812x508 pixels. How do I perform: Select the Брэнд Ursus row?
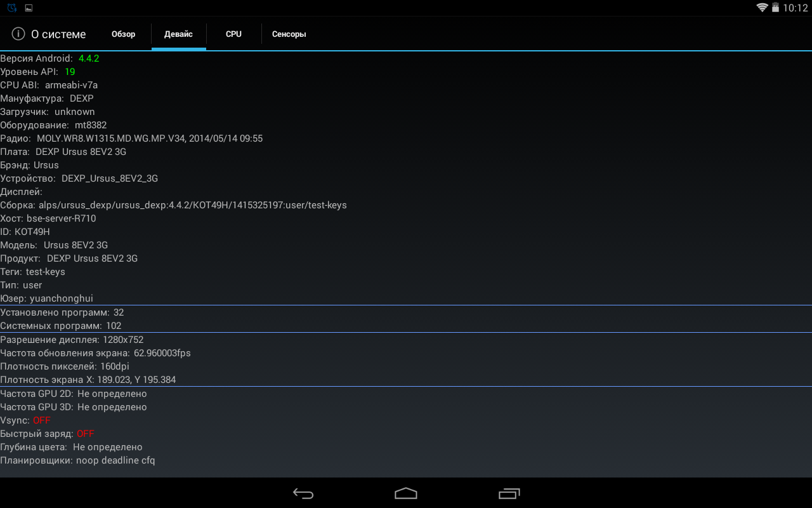[406, 165]
